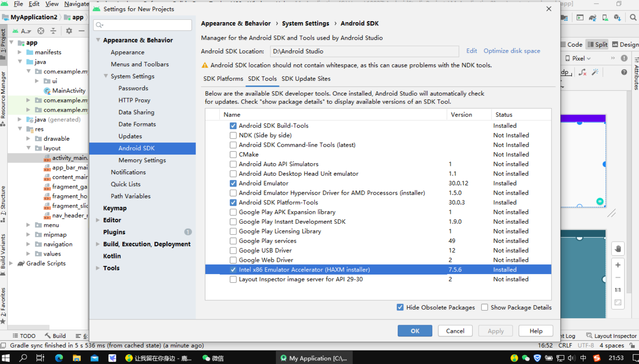Click the Optimize disk space link
639x364 pixels.
[x=512, y=51]
